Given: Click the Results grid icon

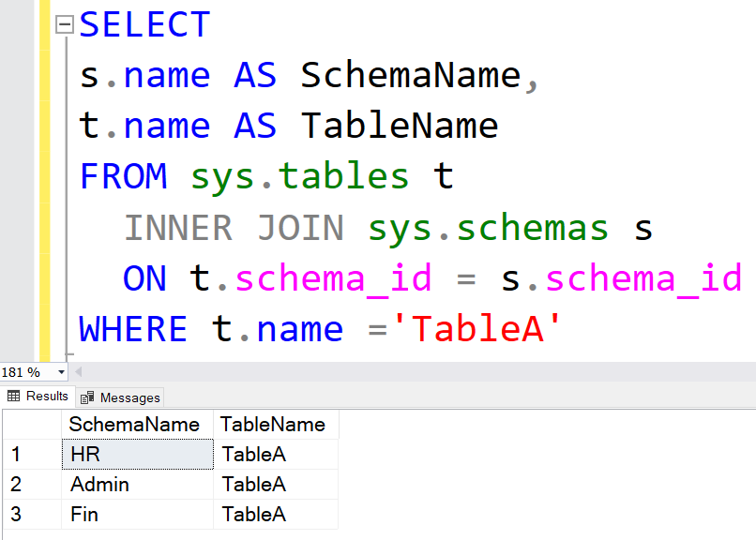Looking at the screenshot, I should click(11, 397).
